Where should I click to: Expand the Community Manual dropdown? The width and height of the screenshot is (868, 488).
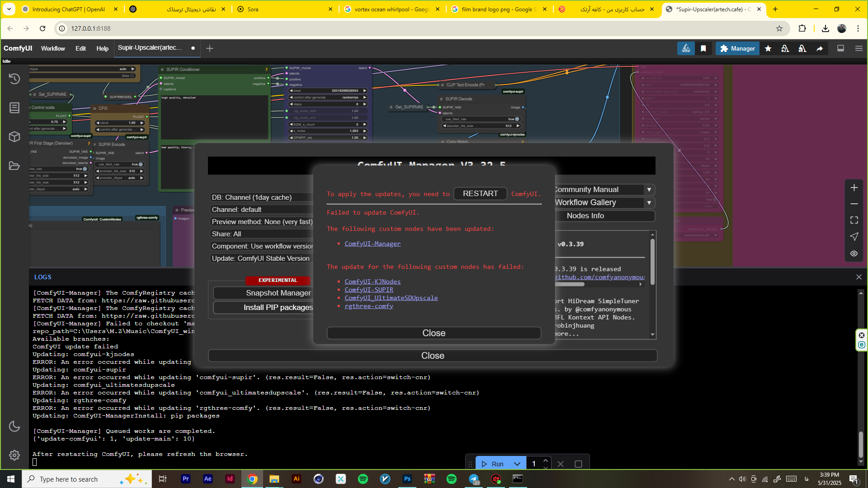(x=649, y=190)
